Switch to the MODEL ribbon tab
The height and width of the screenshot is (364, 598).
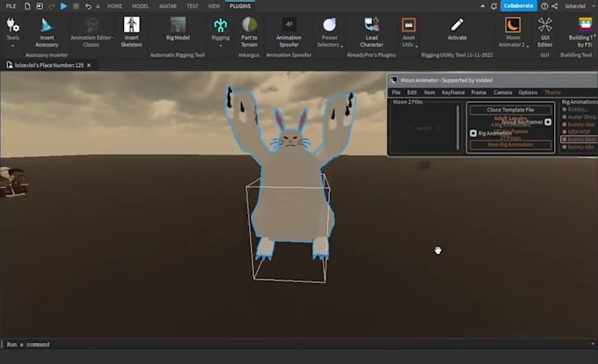tap(141, 6)
